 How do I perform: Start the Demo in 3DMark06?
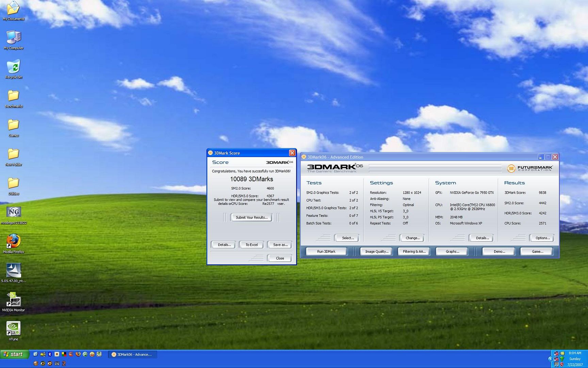[499, 251]
